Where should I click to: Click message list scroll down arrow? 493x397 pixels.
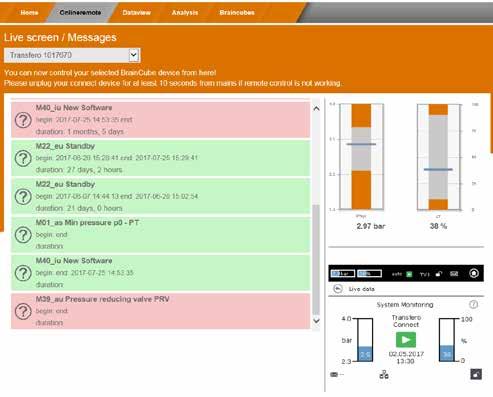pos(316,321)
